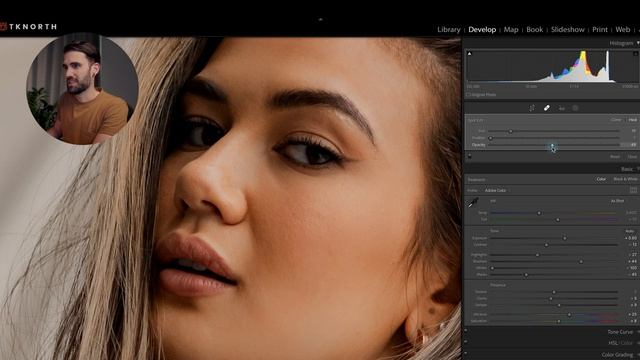Click the Tint slider handle
This screenshot has width=640, height=360.
coord(558,220)
